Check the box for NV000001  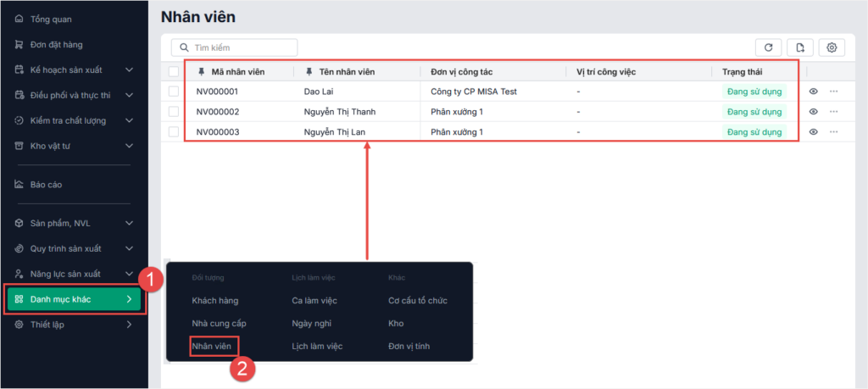[174, 92]
